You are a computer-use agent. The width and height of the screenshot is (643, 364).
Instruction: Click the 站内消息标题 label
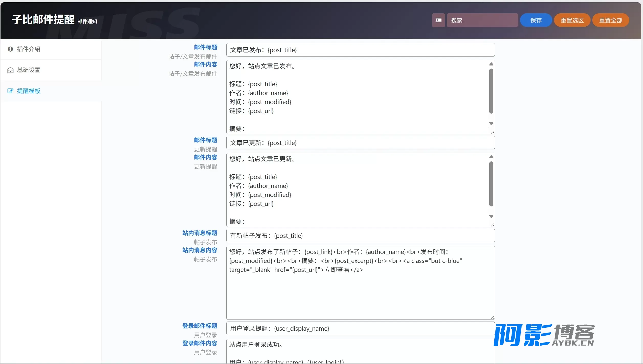[200, 233]
